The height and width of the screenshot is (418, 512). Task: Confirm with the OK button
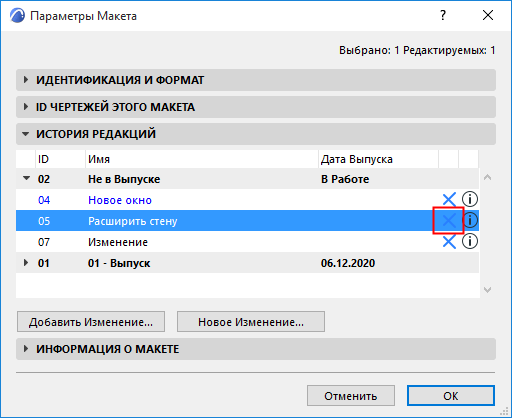pyautogui.click(x=451, y=396)
